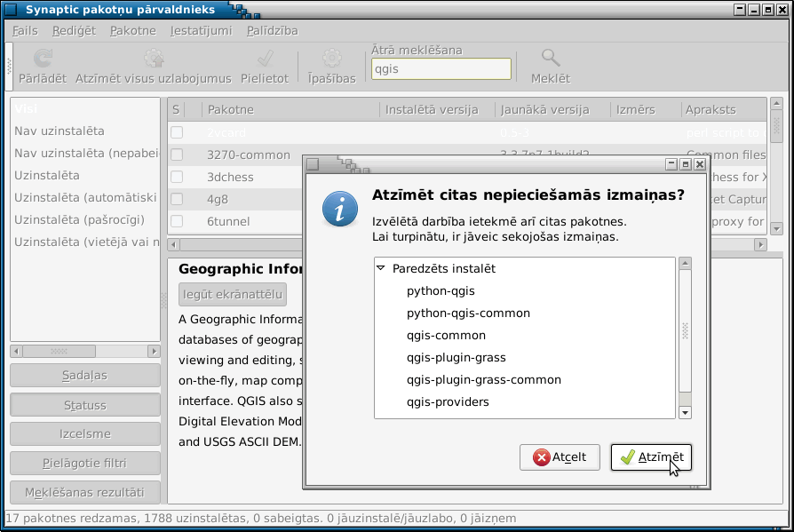Click filter list scroll-right arrow
The image size is (794, 532).
[x=154, y=351]
